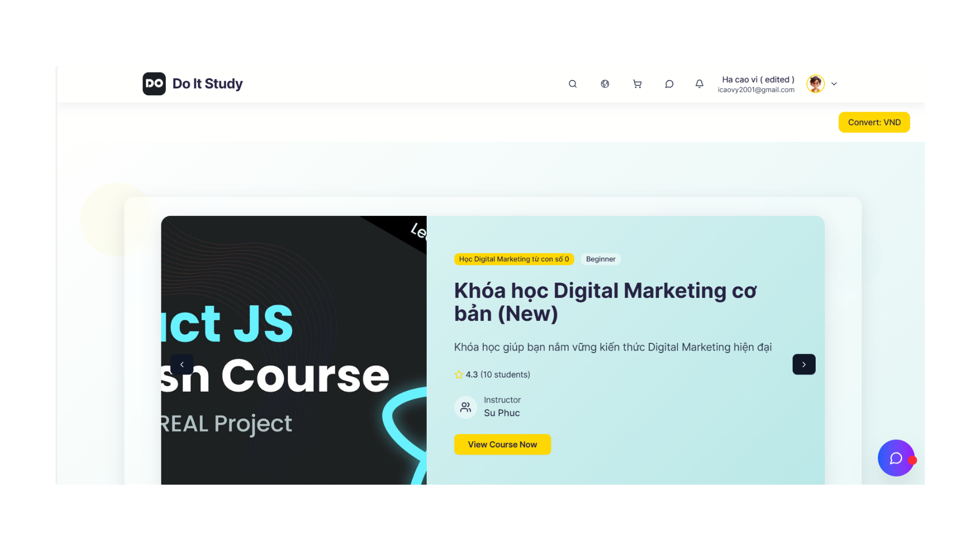Click the View Course Now button
The height and width of the screenshot is (551, 980).
[x=502, y=444]
